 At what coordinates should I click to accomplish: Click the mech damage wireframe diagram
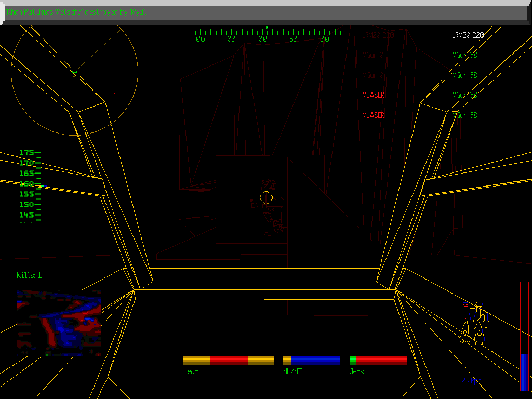point(474,324)
